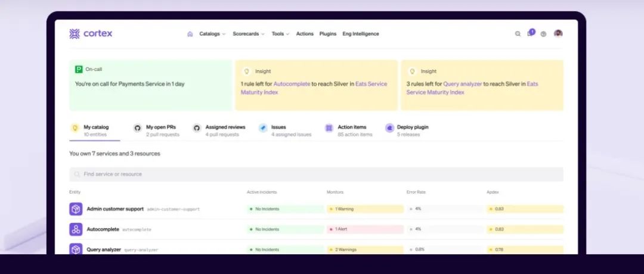Go to the home icon in navigation
The image size is (644, 274).
tap(190, 34)
